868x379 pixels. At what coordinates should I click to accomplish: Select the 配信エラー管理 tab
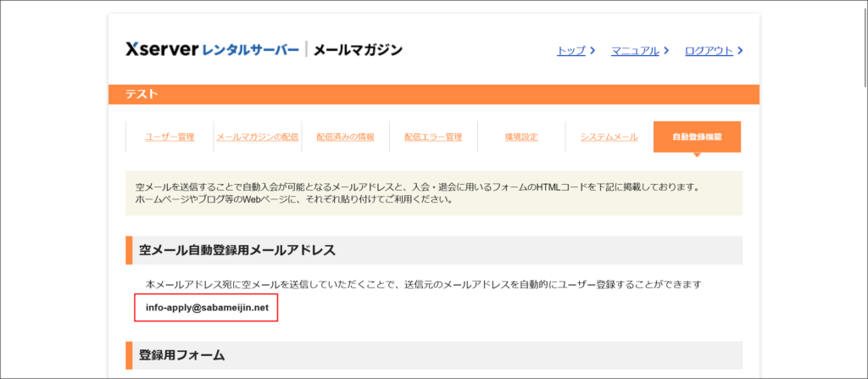433,137
